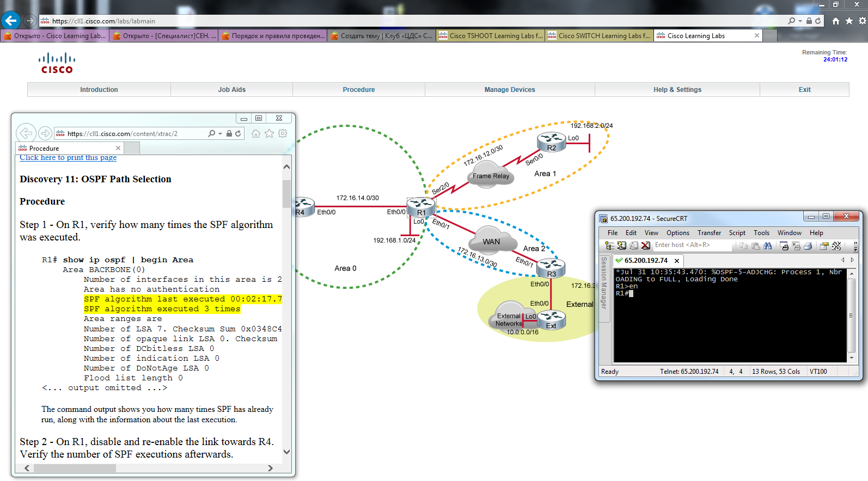Click search magnifier in main address bar
The height and width of the screenshot is (481, 868).
click(x=792, y=21)
